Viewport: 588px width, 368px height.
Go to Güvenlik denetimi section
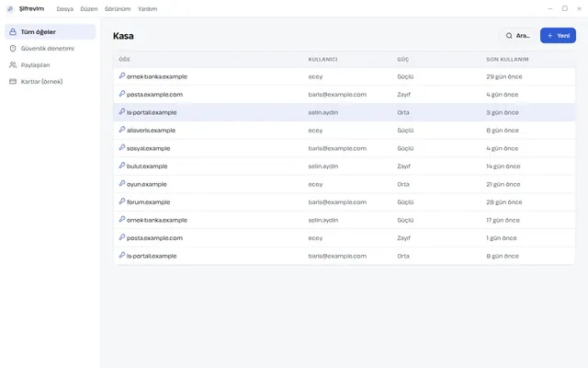point(51,49)
